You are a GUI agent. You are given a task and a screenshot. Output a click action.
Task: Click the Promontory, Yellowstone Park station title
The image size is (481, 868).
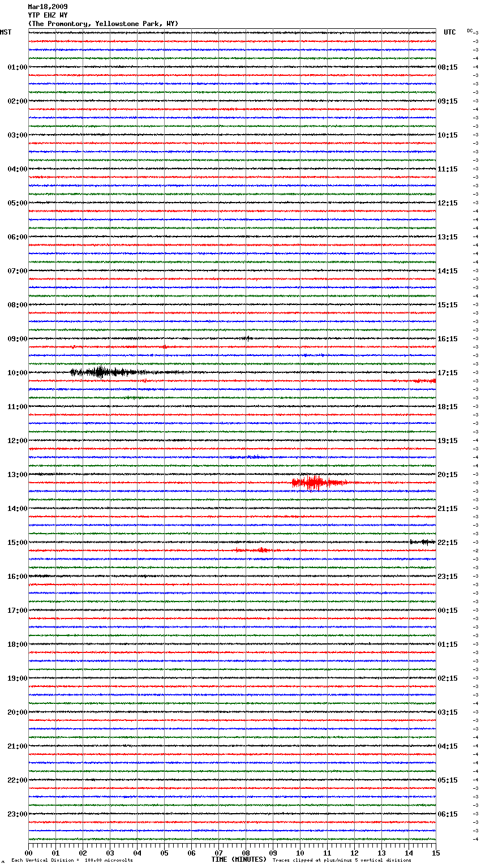103,24
